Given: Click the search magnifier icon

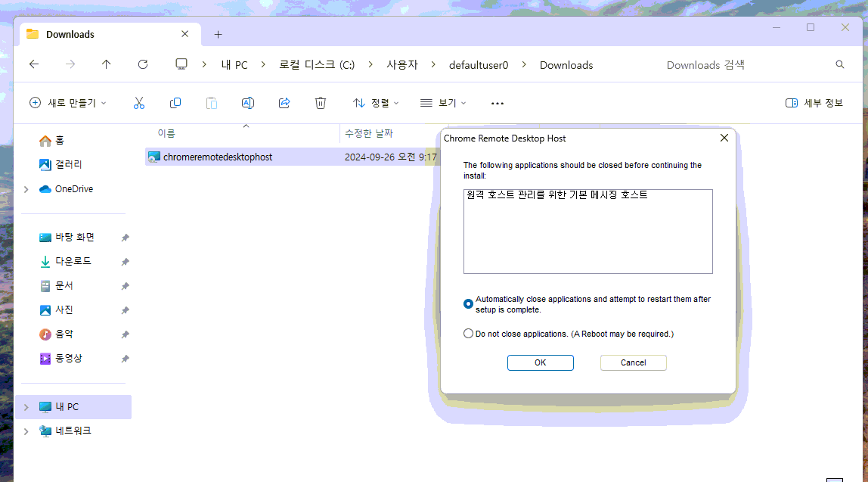Looking at the screenshot, I should tap(840, 65).
